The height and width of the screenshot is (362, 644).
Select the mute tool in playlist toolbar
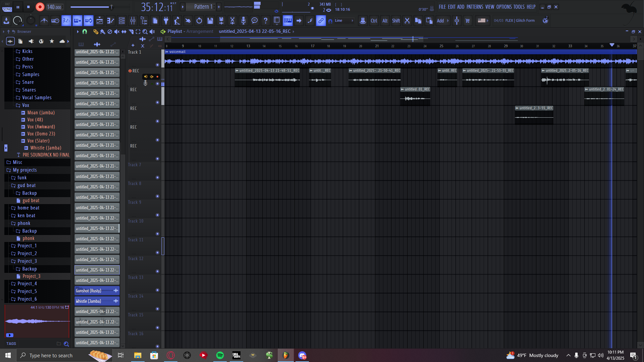click(x=117, y=32)
